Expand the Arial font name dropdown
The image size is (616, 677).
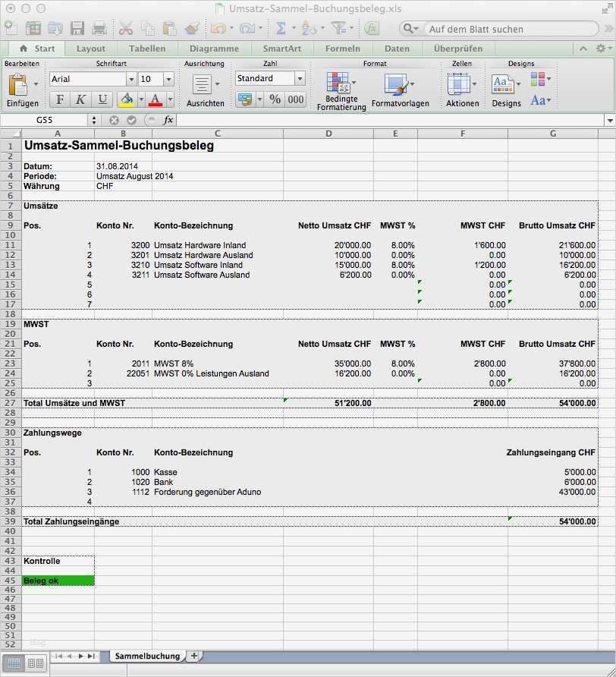[x=131, y=79]
